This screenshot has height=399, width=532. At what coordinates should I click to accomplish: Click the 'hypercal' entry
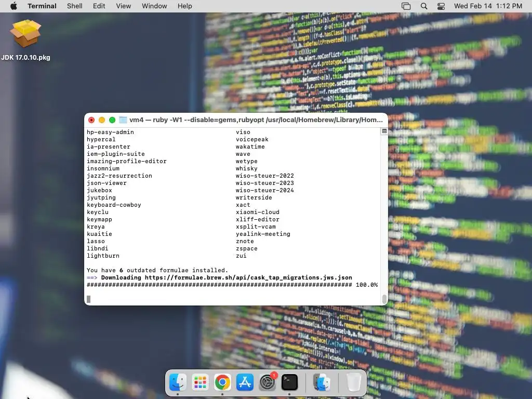(x=101, y=139)
